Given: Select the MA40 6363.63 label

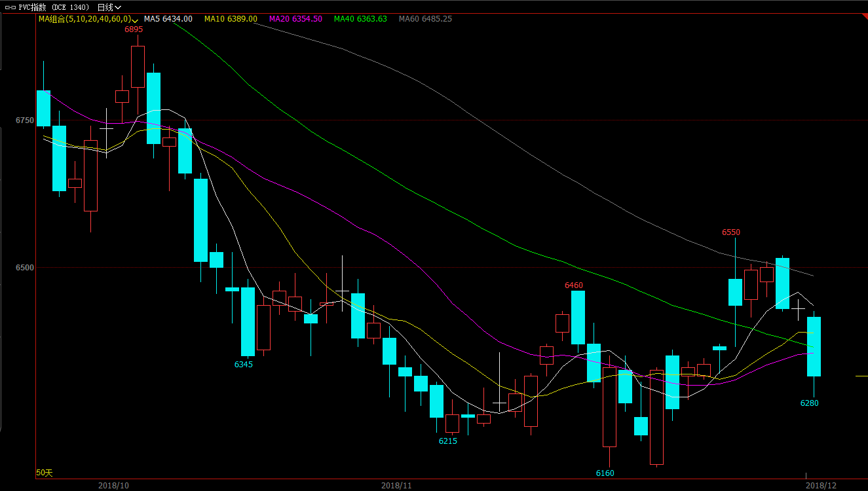Looking at the screenshot, I should (x=360, y=19).
